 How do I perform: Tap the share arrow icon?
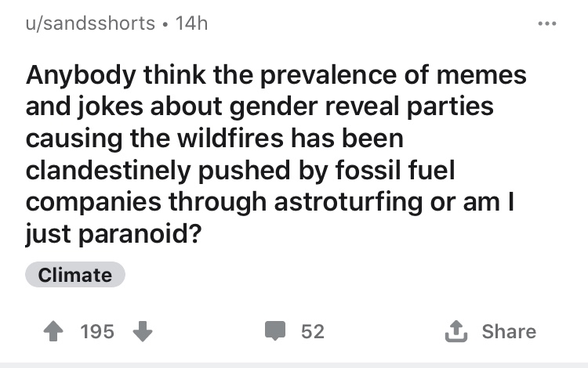(x=458, y=332)
